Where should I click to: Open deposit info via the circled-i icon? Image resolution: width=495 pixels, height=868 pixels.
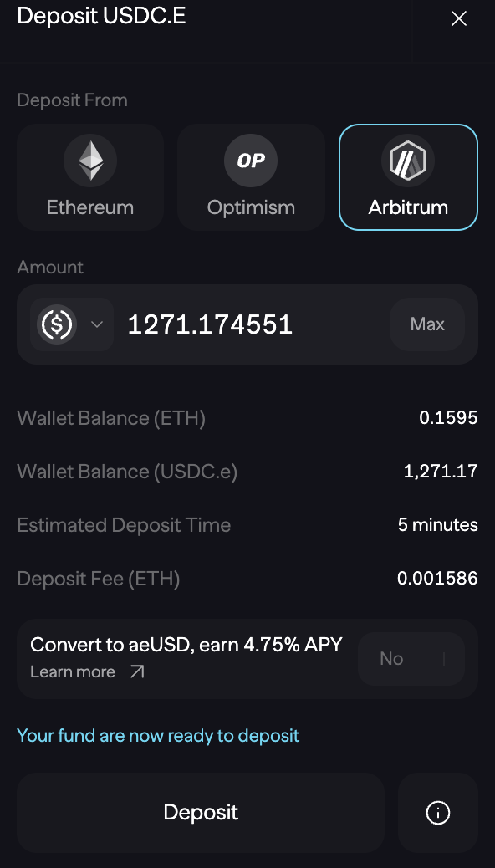437,812
